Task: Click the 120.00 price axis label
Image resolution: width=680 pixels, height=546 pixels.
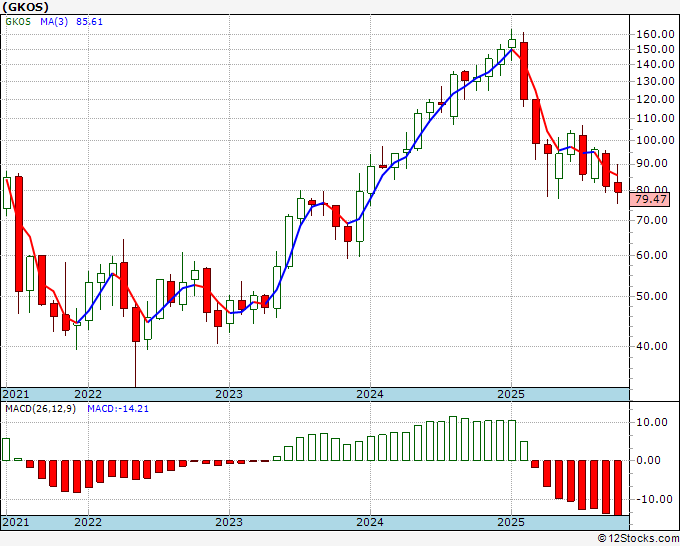Action: click(x=655, y=99)
